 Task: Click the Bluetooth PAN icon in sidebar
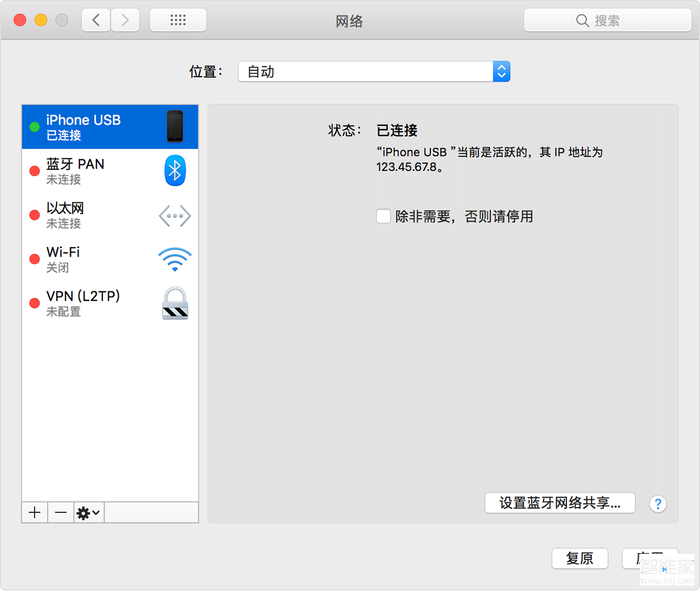pyautogui.click(x=175, y=170)
